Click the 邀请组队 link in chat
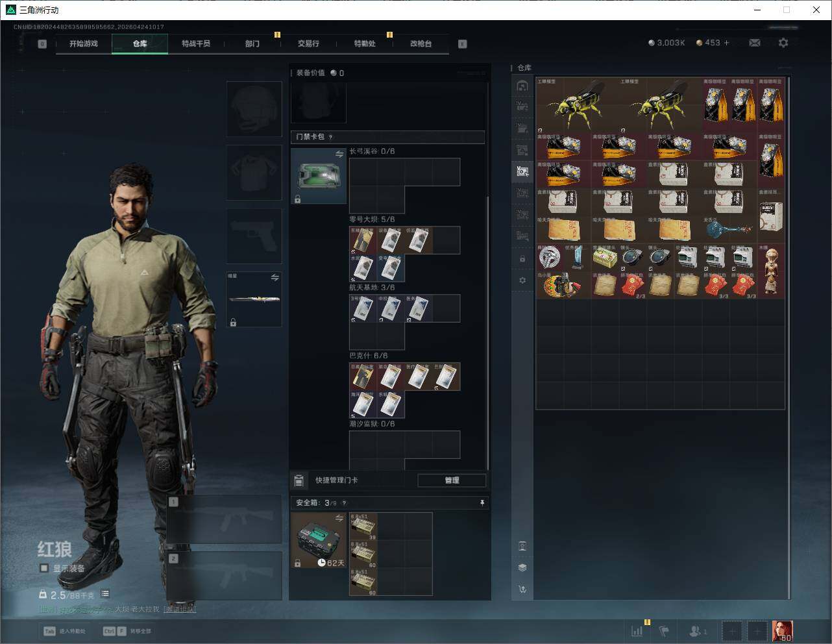This screenshot has height=644, width=832. point(180,609)
